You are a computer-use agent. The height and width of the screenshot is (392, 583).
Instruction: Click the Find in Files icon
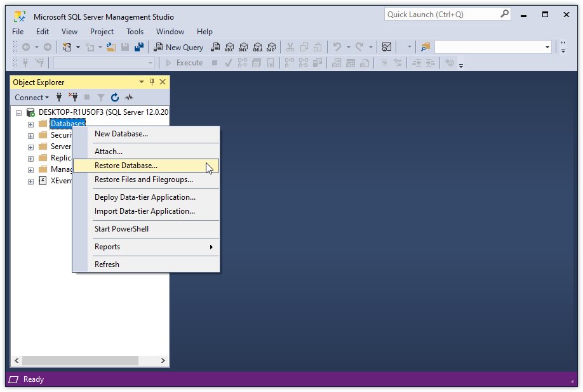click(x=426, y=47)
